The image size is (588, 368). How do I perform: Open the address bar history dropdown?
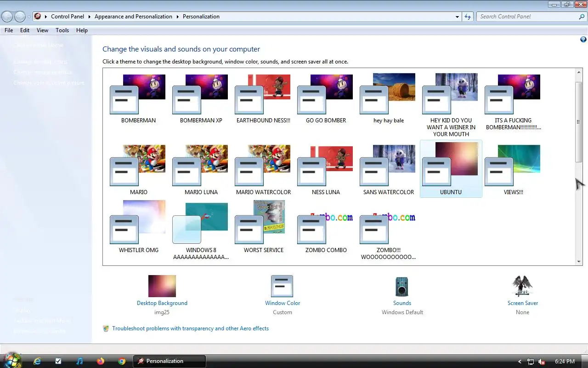(457, 17)
